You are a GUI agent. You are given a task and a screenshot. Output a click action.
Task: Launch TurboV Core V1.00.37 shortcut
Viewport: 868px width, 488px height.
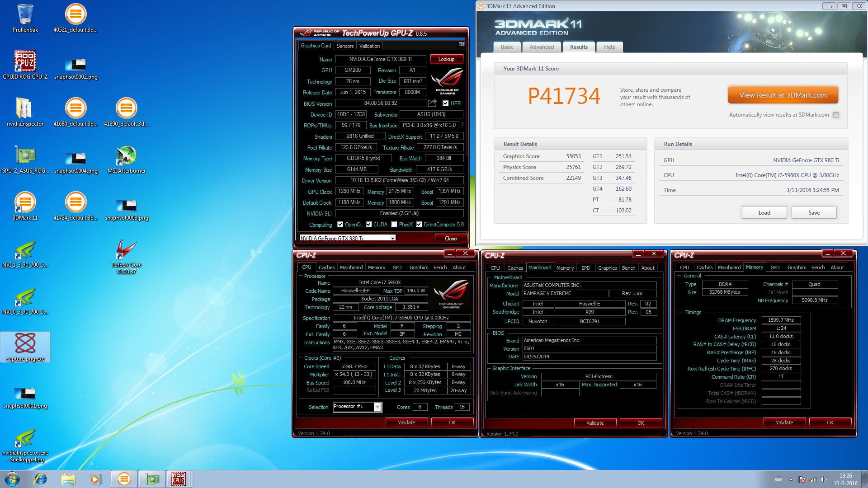pos(126,257)
